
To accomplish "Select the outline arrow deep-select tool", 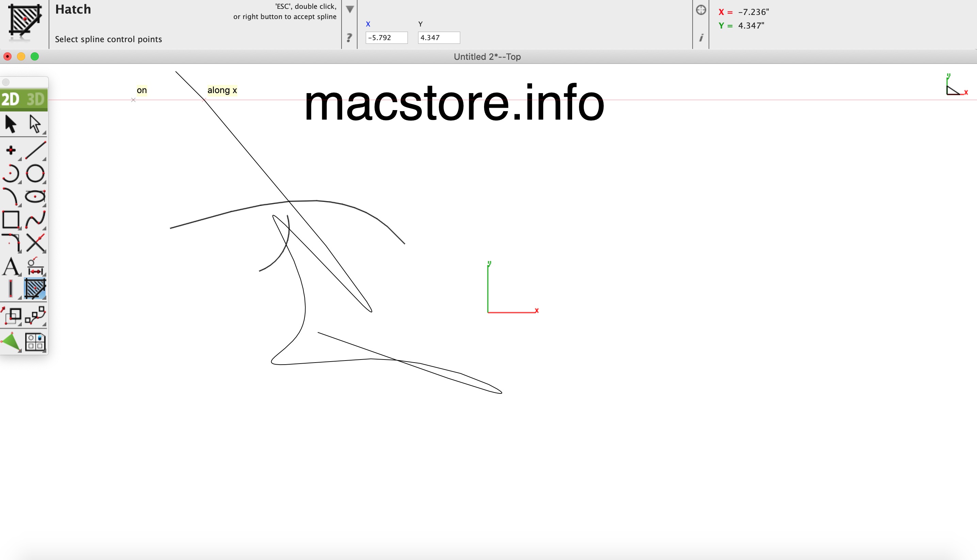I will point(35,124).
